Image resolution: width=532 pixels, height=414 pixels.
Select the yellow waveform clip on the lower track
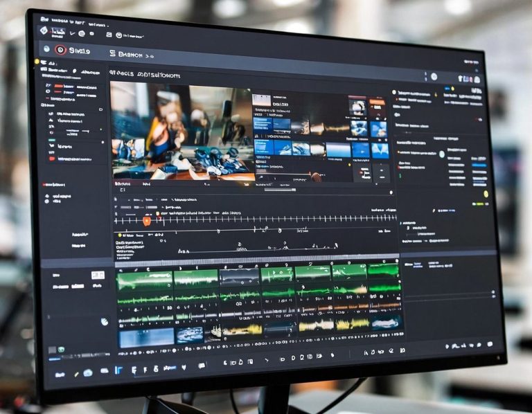[316, 325]
